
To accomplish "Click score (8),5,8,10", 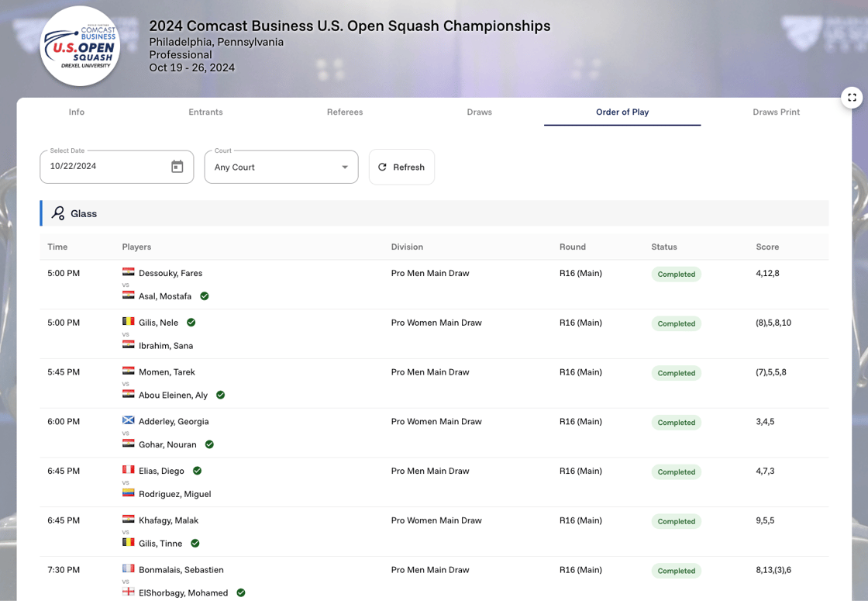I will coord(773,323).
